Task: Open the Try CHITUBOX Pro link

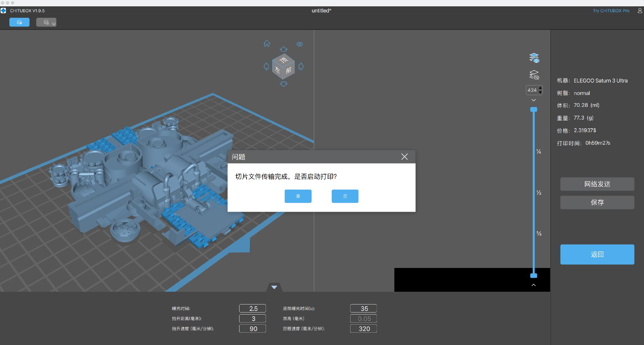Action: click(x=611, y=10)
